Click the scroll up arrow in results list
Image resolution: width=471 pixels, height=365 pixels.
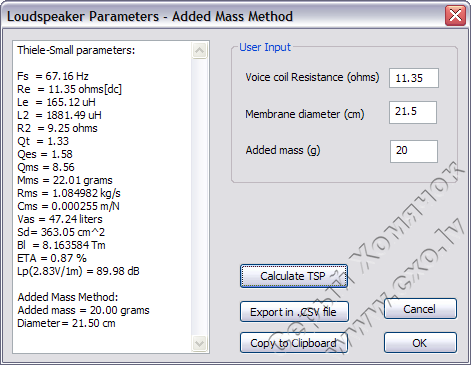[199, 51]
